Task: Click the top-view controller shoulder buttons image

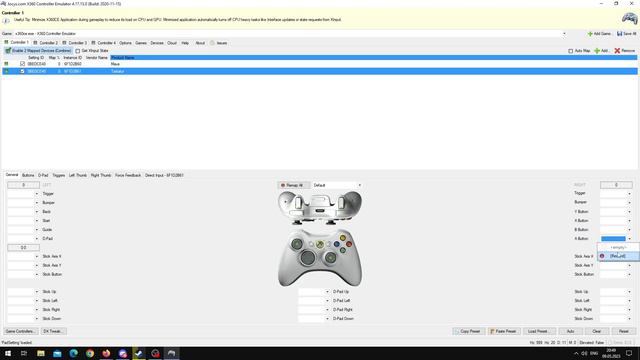Action: 320,207
